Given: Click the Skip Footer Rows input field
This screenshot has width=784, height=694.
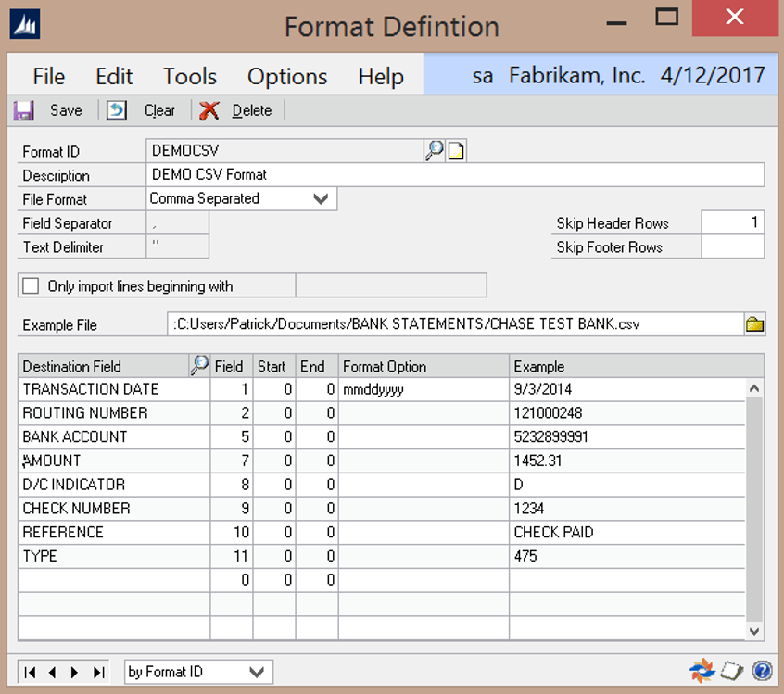Looking at the screenshot, I should pyautogui.click(x=732, y=247).
